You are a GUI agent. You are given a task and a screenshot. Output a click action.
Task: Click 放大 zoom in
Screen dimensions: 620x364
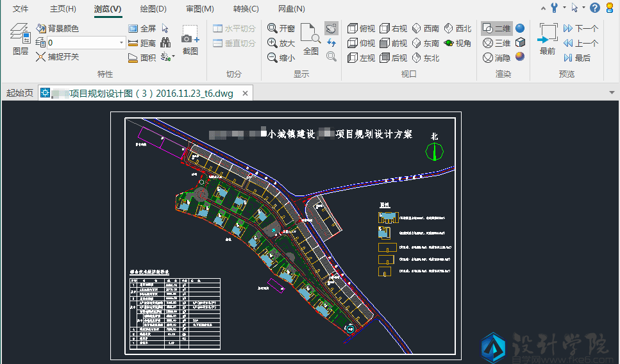[281, 43]
